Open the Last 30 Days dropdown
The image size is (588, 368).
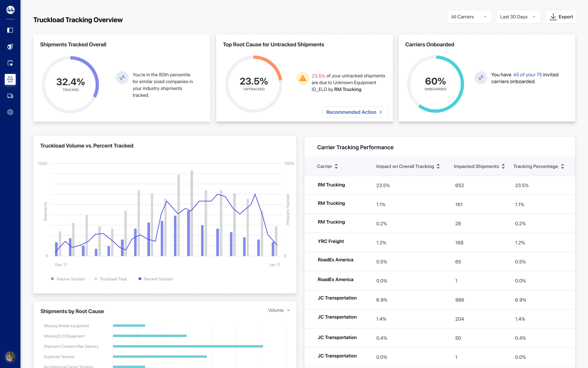coord(518,17)
